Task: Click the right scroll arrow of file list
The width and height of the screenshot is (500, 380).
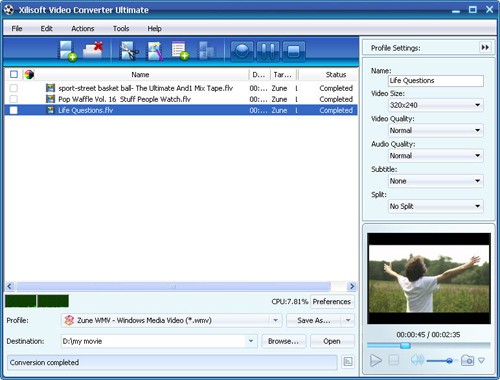Action: (x=352, y=286)
